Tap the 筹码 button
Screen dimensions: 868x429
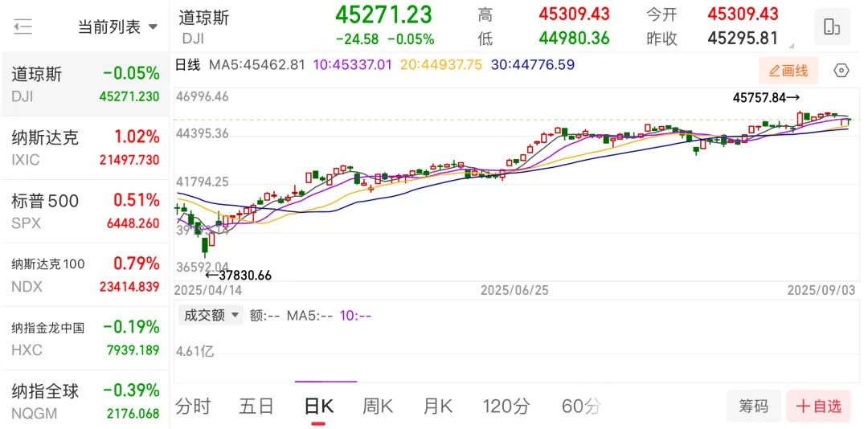coord(753,407)
